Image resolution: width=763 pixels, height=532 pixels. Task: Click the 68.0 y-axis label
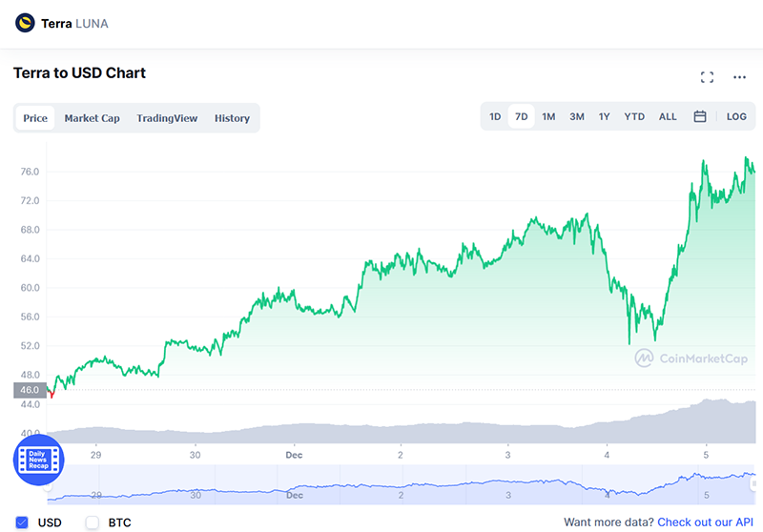pyautogui.click(x=30, y=230)
